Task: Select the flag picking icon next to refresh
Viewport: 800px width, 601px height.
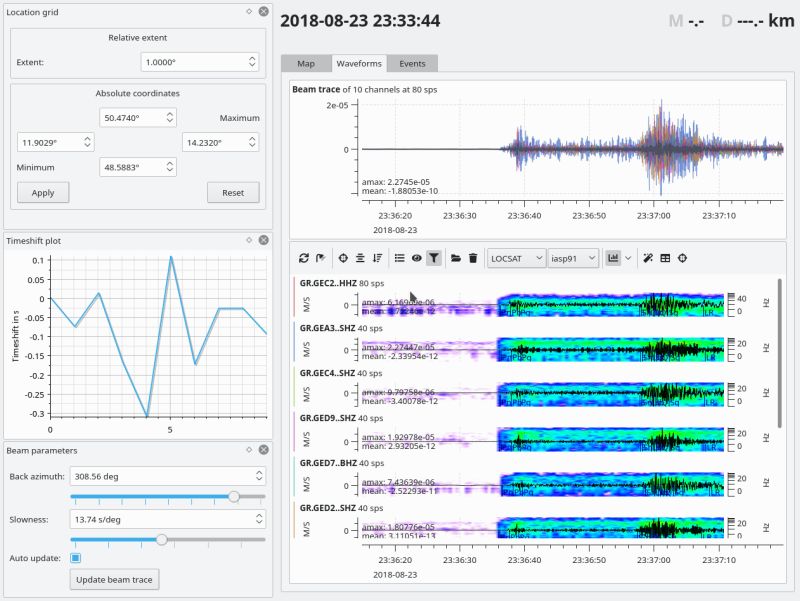Action: click(319, 257)
